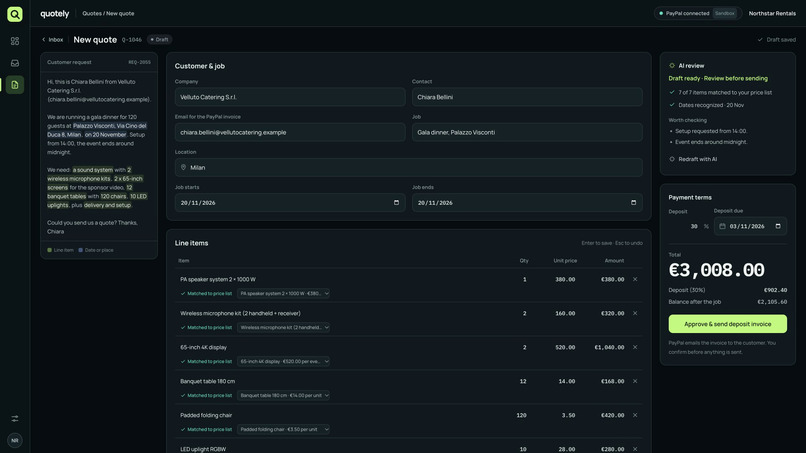Click the Q-1046 quote number

pyautogui.click(x=132, y=40)
